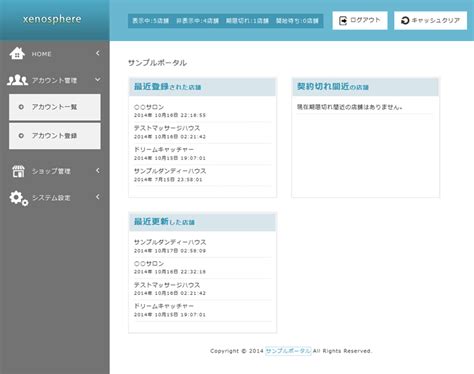
Task: Click the 非表示中:4店舗 status text
Action: coord(197,21)
